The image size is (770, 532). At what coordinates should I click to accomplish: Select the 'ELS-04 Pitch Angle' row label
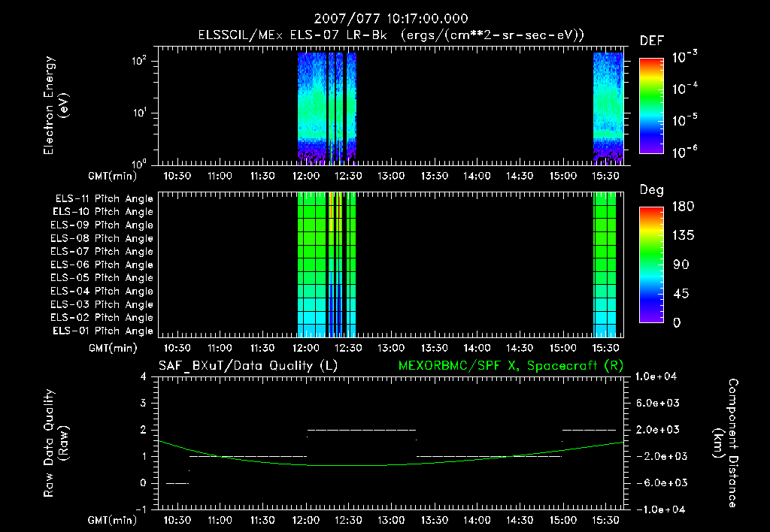102,291
